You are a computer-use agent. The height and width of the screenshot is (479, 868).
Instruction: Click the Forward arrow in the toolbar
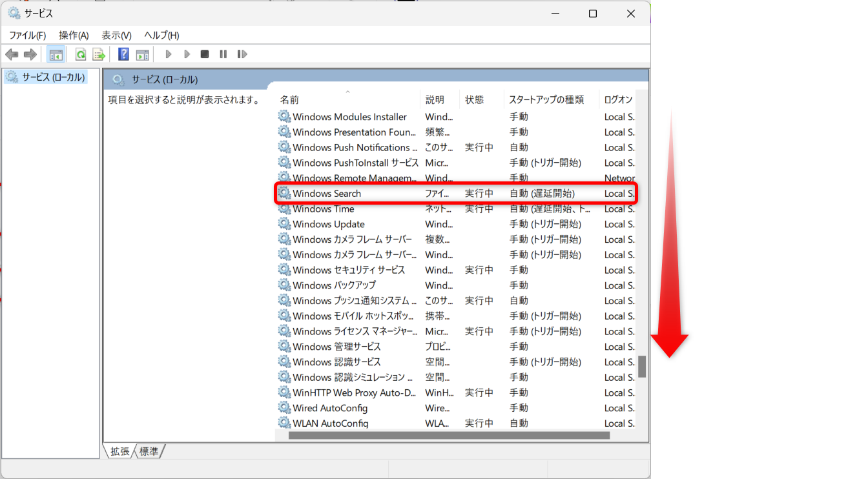(x=30, y=54)
